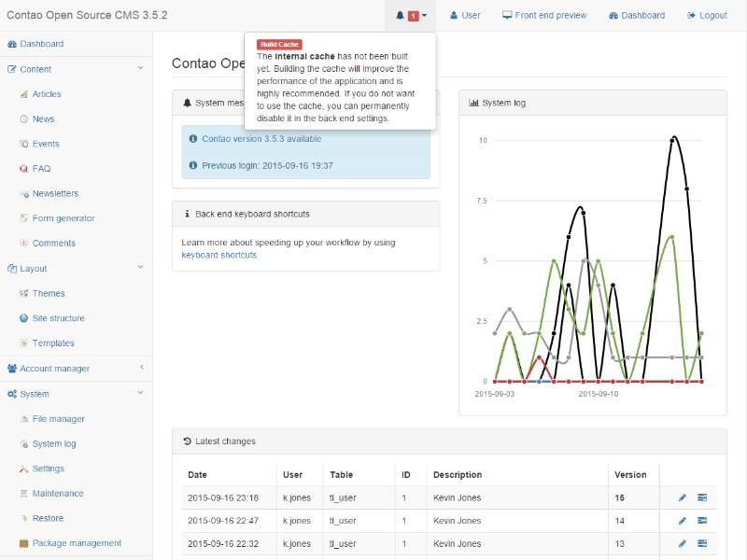
Task: Edit version 15 with pencil icon
Action: [683, 497]
